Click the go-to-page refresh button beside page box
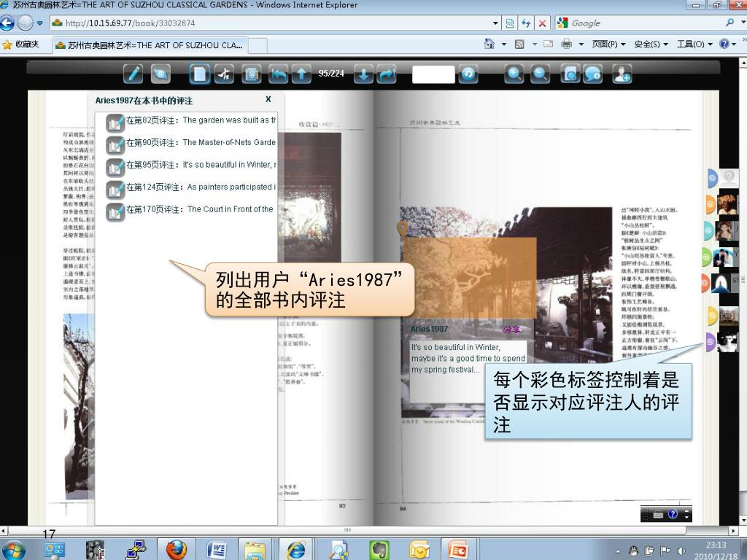 pos(468,74)
